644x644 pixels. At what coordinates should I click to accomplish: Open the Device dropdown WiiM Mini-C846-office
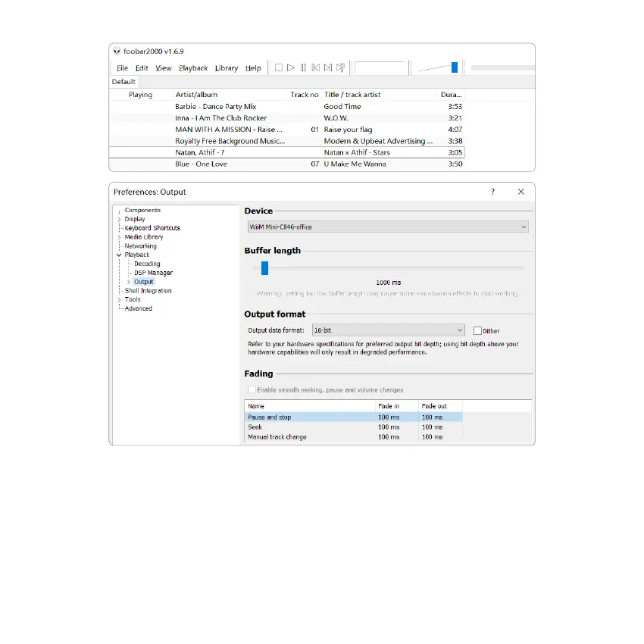pyautogui.click(x=388, y=227)
